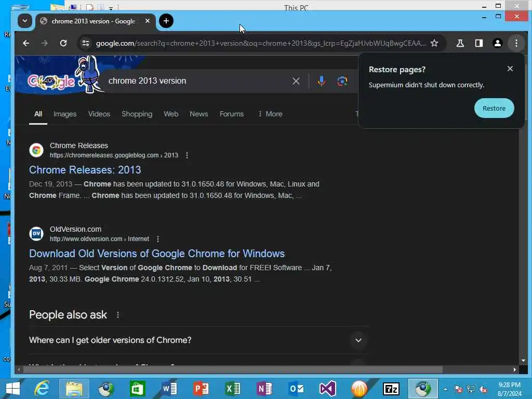Click the Restore button in the popup
Screen dimensions: 532x399
(494, 108)
